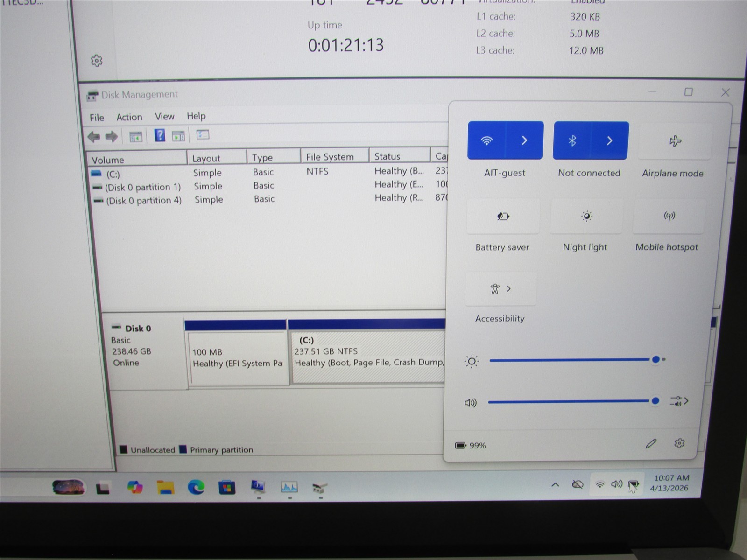Image resolution: width=747 pixels, height=560 pixels.
Task: Click Disk Management icon on the taskbar
Action: pyautogui.click(x=320, y=488)
